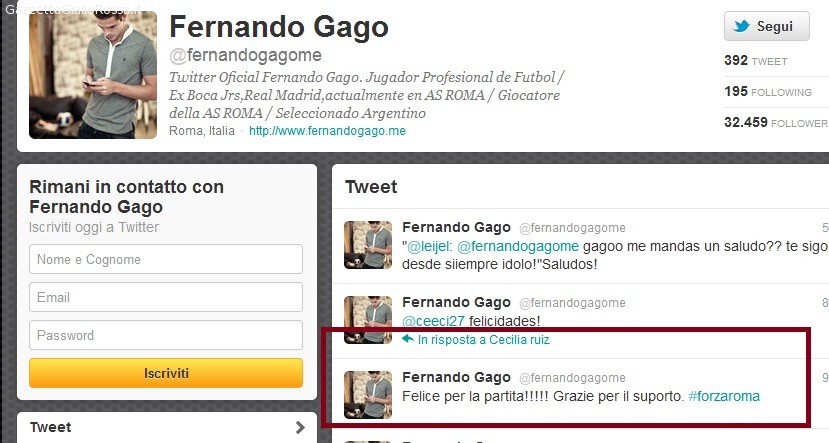Open the fernandogago.me website link
This screenshot has width=829, height=443.
point(327,131)
